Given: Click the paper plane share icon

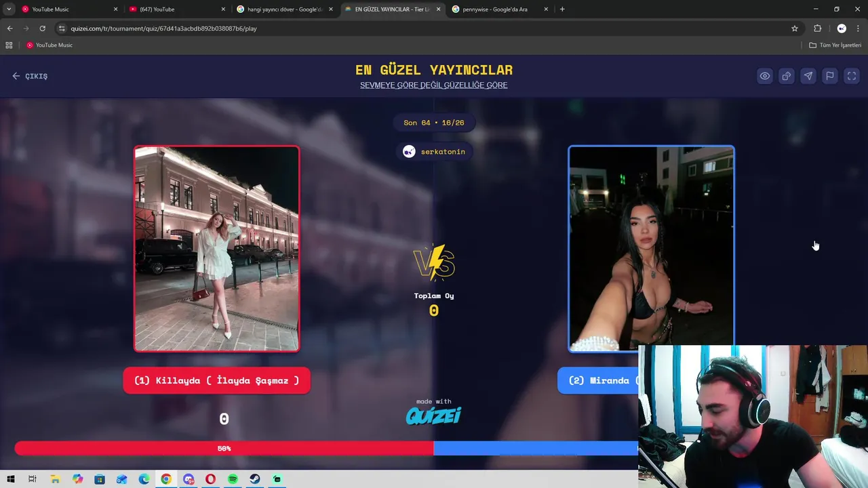Looking at the screenshot, I should tap(808, 76).
